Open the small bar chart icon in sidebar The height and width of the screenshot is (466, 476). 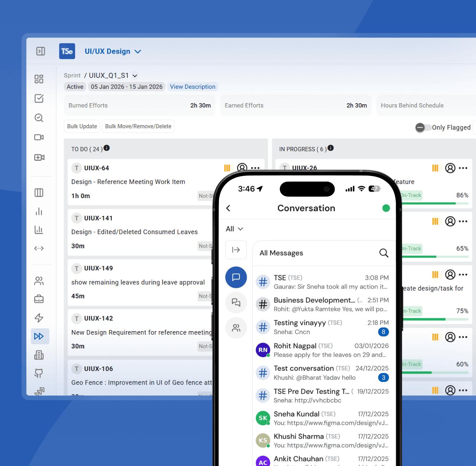tap(39, 211)
